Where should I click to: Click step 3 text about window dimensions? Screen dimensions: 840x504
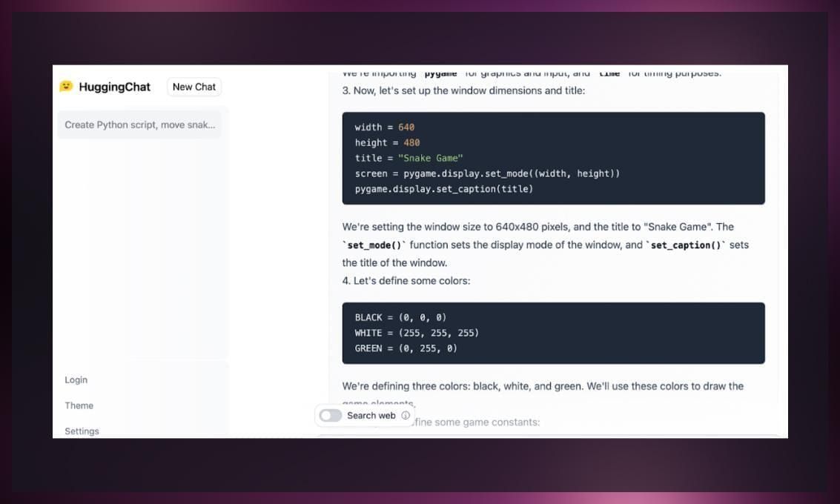coord(464,90)
